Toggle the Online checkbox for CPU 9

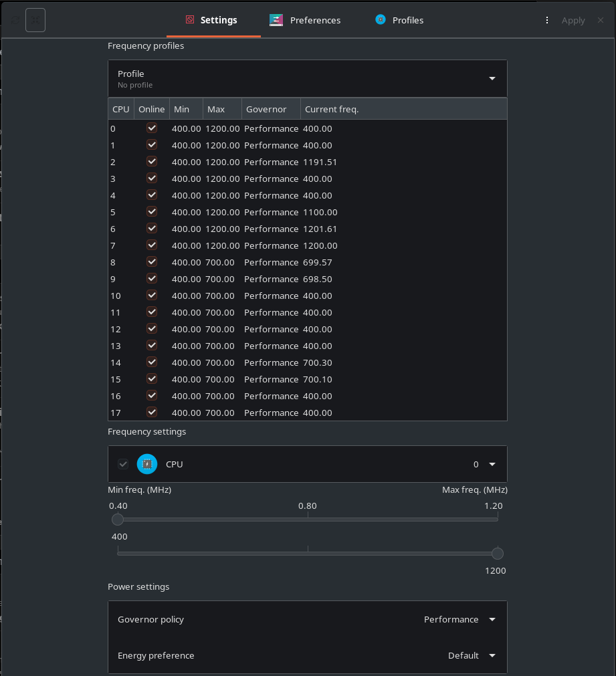point(152,279)
